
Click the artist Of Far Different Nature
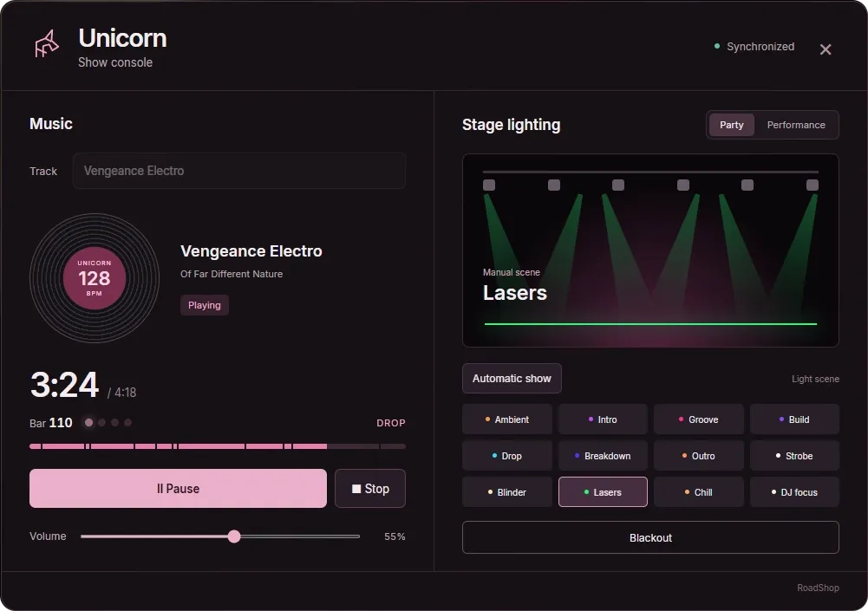(232, 274)
